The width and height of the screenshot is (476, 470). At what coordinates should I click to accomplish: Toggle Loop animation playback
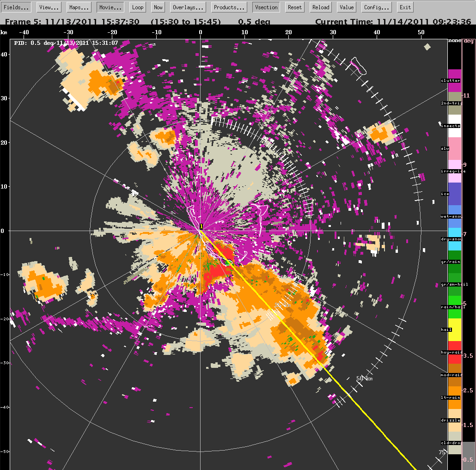(137, 7)
